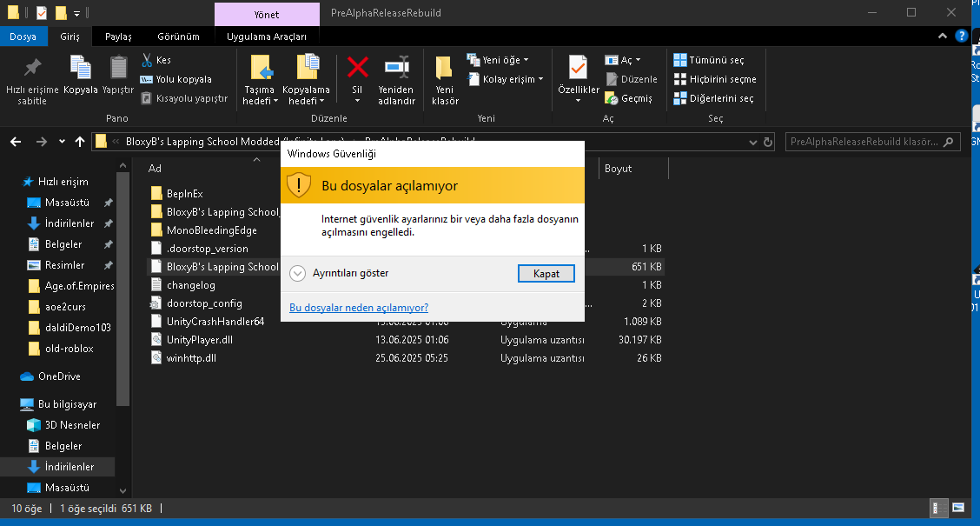Open the Uygulama Araçları tab
This screenshot has height=526, width=980.
267,37
